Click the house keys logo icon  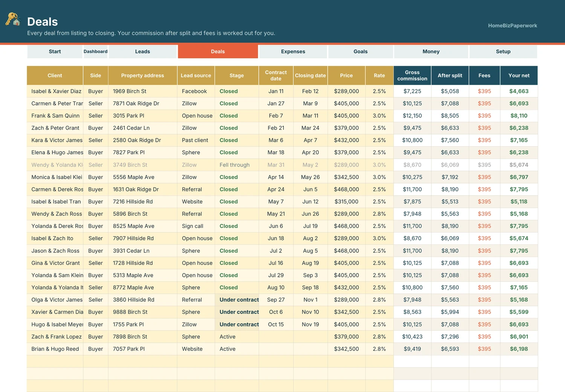pyautogui.click(x=12, y=19)
